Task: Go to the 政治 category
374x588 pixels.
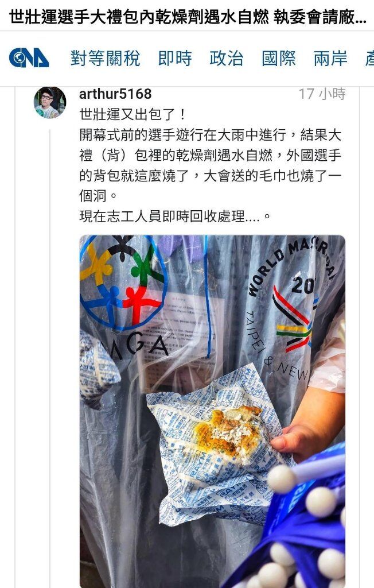Action: pos(227,59)
